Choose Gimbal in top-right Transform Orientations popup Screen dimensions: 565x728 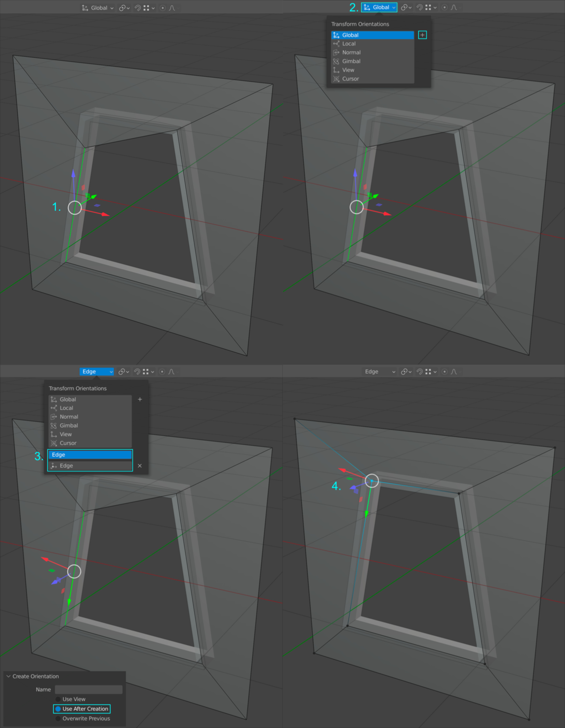(x=372, y=61)
